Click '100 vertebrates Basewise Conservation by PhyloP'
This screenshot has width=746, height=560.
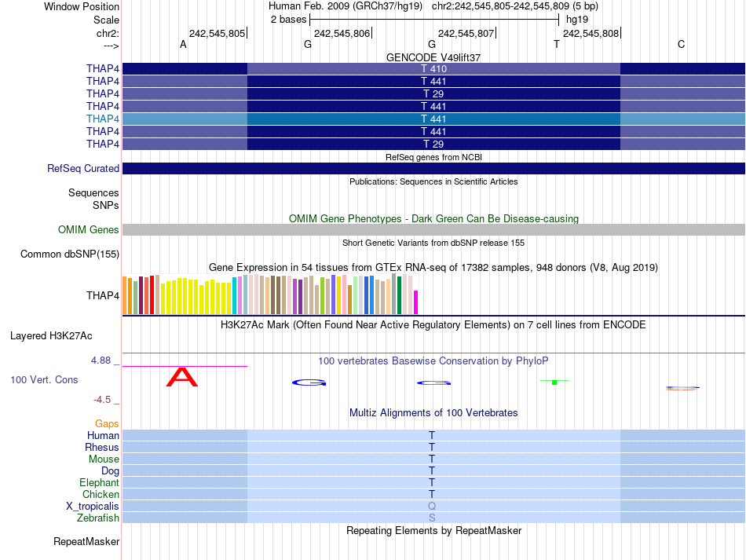433,361
